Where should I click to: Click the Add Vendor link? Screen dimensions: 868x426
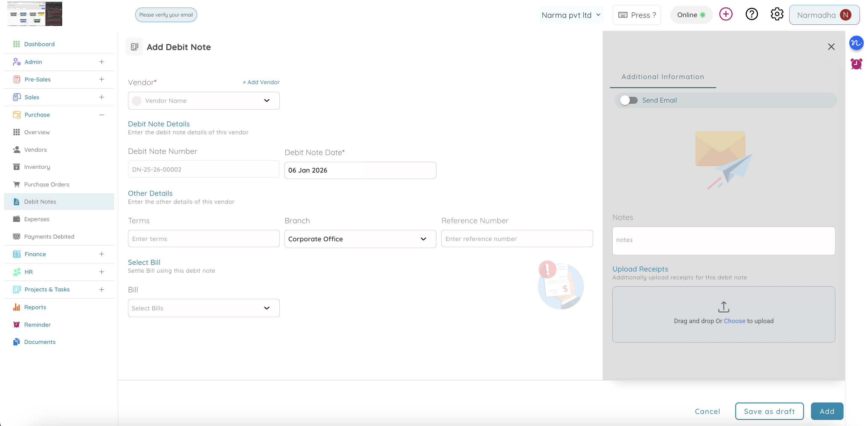click(261, 82)
